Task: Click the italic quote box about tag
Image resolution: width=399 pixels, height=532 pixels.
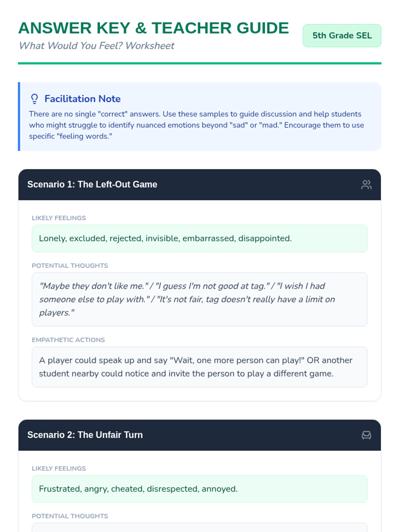Action: click(x=199, y=299)
